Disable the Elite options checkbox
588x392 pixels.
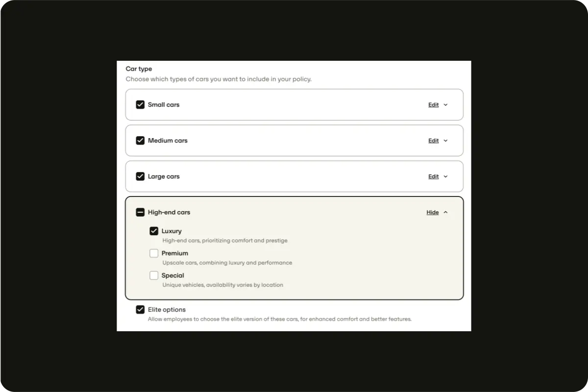point(140,310)
